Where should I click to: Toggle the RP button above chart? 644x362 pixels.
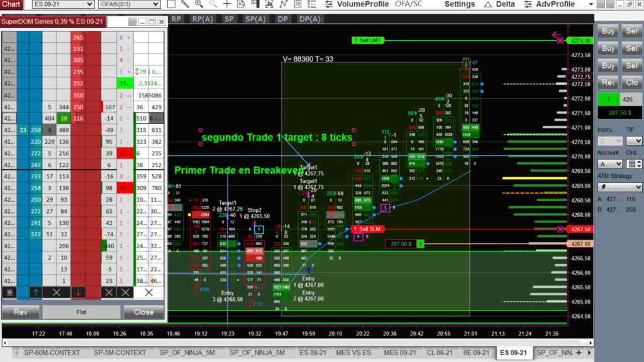coord(176,19)
